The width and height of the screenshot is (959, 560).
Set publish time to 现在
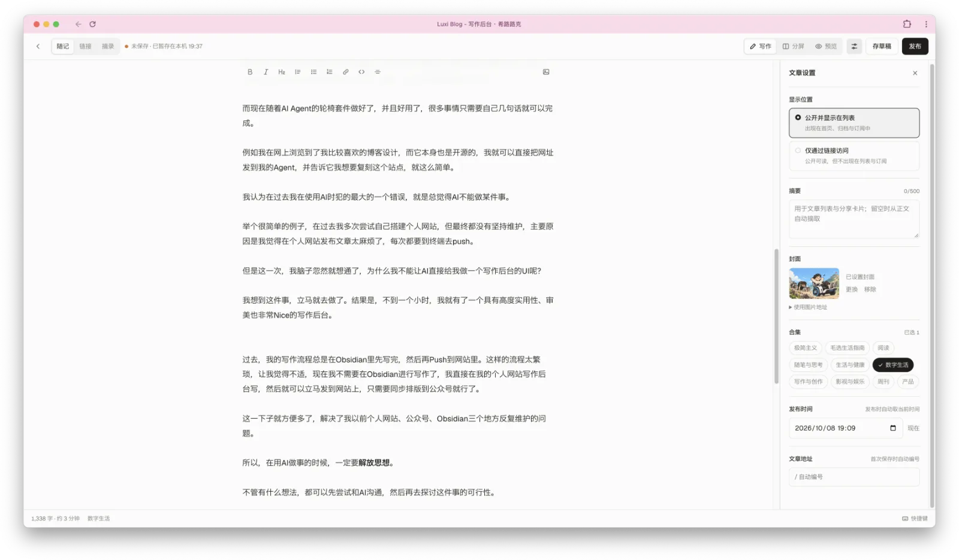pos(913,428)
